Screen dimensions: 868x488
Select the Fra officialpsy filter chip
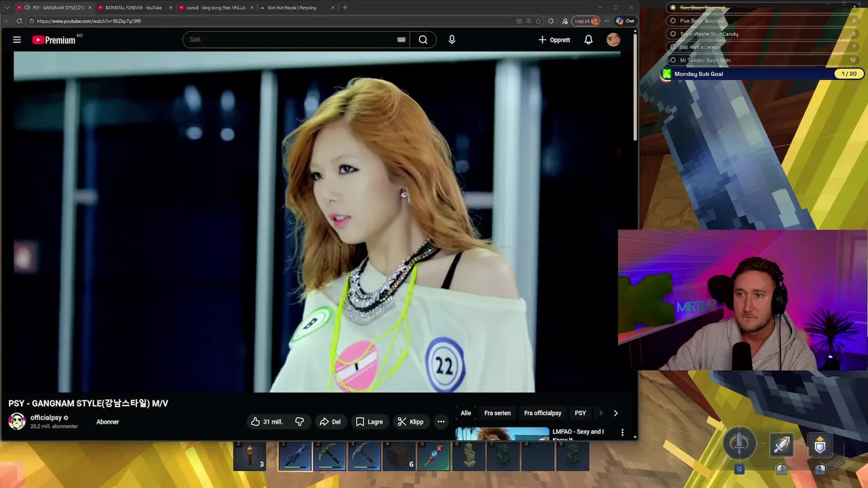click(x=542, y=413)
